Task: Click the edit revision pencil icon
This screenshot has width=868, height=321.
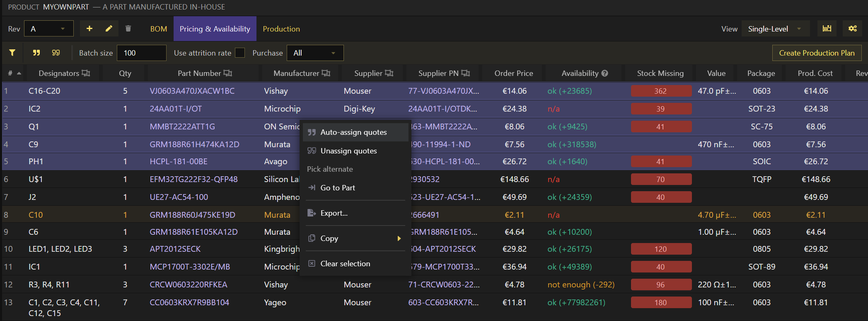Action: (x=109, y=29)
